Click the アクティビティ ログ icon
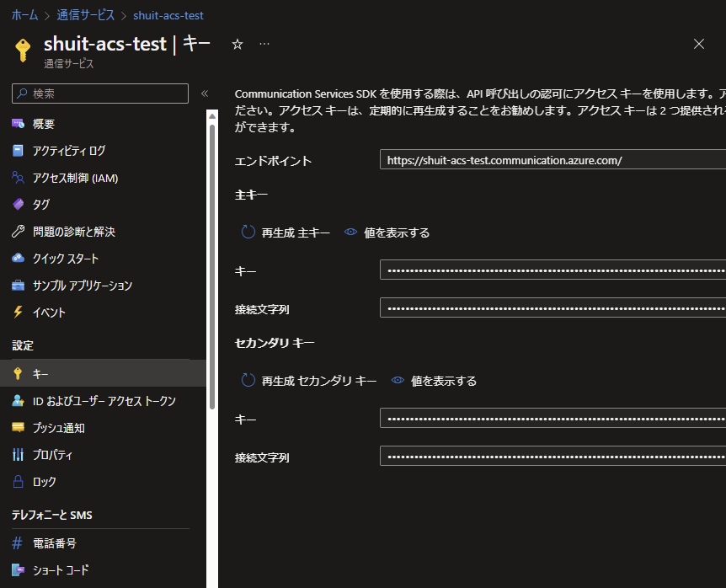 point(18,151)
